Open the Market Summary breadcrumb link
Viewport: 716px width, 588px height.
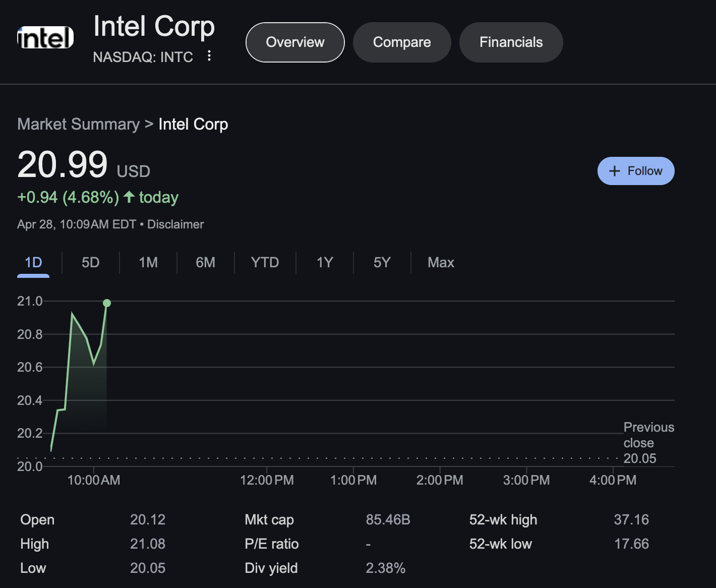point(78,124)
